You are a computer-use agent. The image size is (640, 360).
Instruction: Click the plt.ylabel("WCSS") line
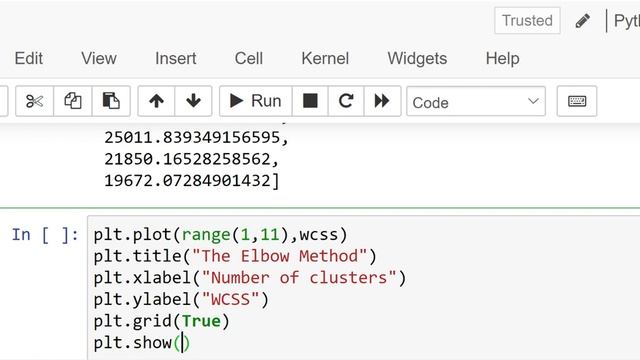point(181,300)
